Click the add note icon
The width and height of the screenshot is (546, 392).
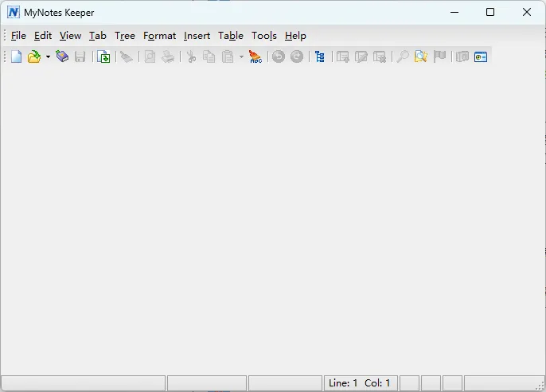[x=343, y=56]
